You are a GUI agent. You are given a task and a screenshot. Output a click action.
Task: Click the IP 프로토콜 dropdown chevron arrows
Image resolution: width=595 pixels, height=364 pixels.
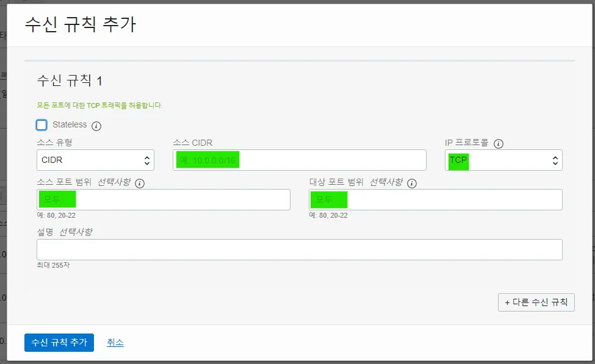pos(554,160)
